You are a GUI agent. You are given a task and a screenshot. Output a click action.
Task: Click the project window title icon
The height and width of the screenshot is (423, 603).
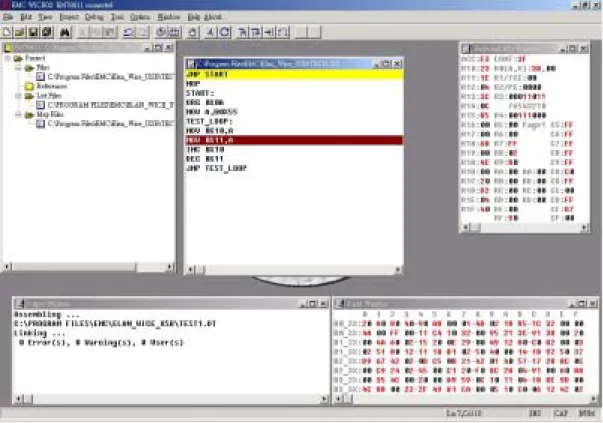[8, 48]
